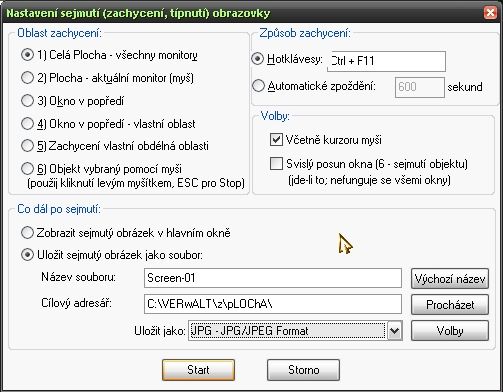Click the 'sekund' label
Screen dimensions: 503x392
(465, 87)
